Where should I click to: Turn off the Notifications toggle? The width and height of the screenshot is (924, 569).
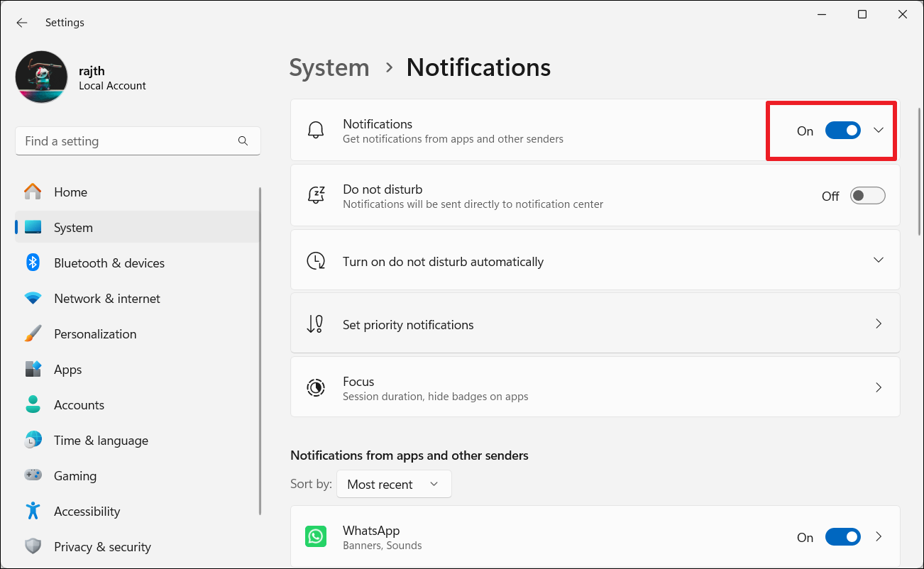[x=842, y=131]
